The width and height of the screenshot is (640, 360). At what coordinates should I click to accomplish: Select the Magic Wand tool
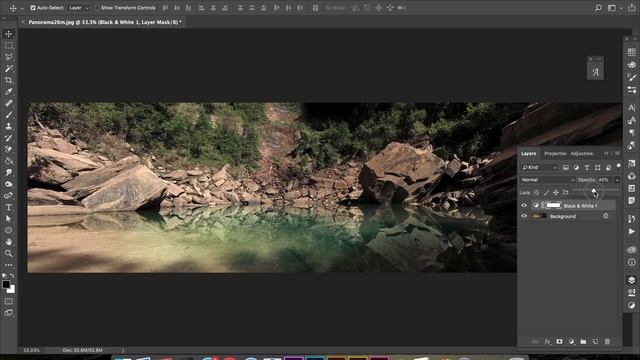(9, 69)
